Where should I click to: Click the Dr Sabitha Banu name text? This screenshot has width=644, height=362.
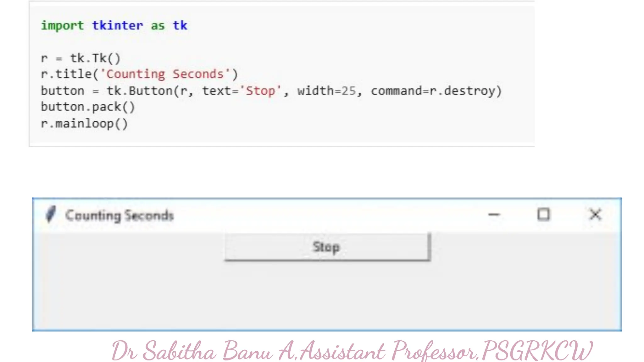pyautogui.click(x=192, y=351)
